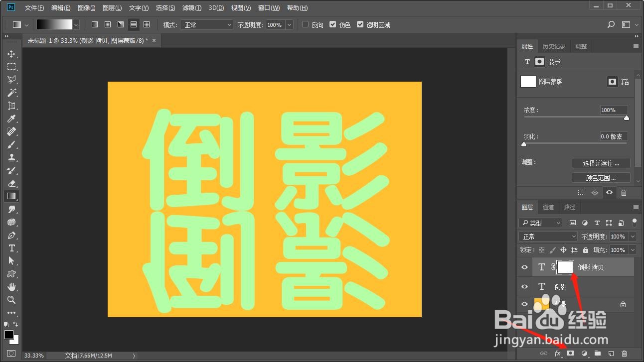Open the 滤镜(T) menu

click(192, 8)
